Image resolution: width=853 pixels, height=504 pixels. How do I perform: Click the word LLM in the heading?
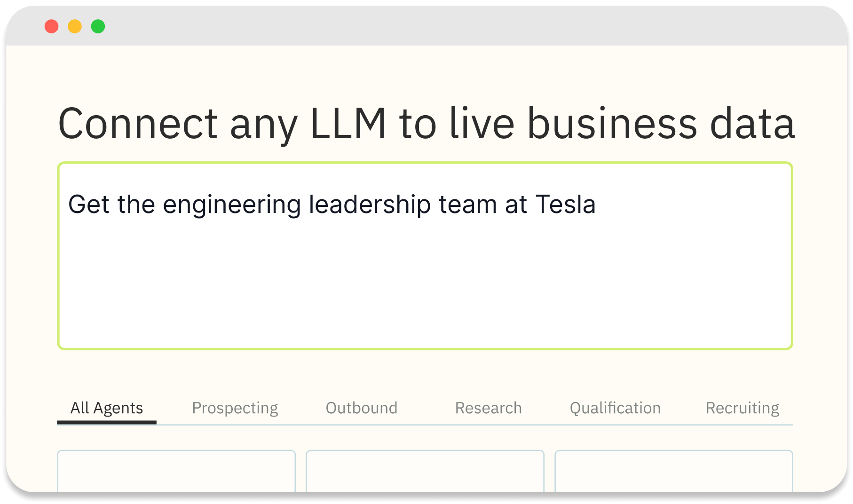[348, 124]
